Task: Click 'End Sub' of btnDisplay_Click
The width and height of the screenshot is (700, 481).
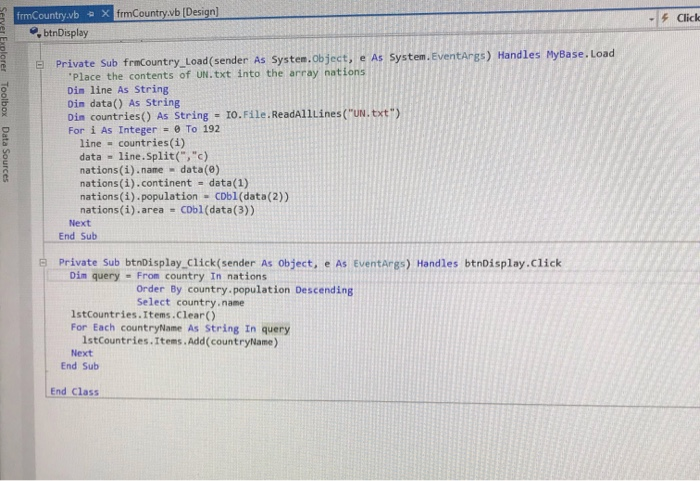Action: (80, 366)
